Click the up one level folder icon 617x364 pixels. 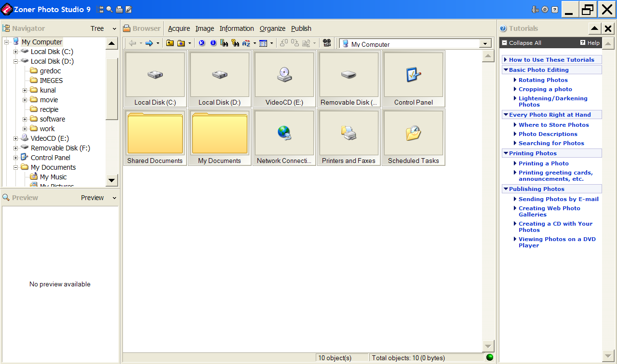pos(170,43)
